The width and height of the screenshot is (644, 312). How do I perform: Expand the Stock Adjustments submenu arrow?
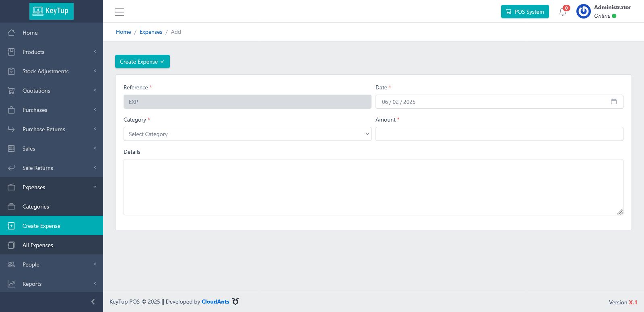tap(95, 71)
